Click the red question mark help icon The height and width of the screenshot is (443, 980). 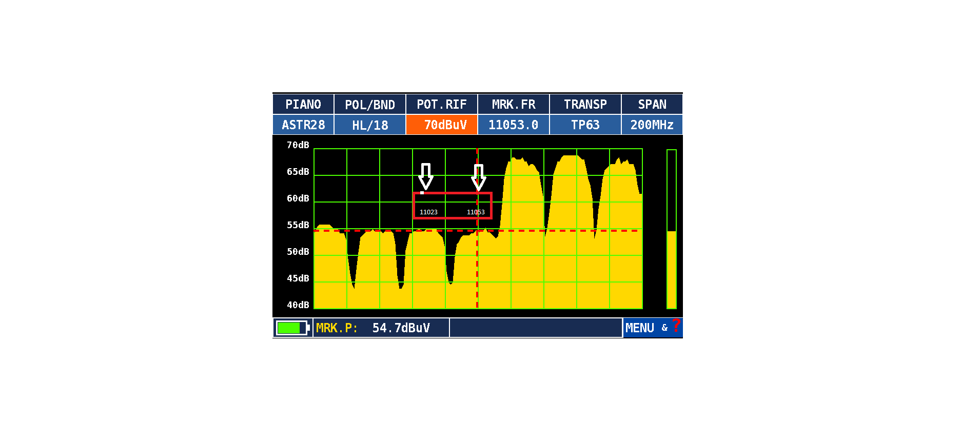tap(676, 326)
